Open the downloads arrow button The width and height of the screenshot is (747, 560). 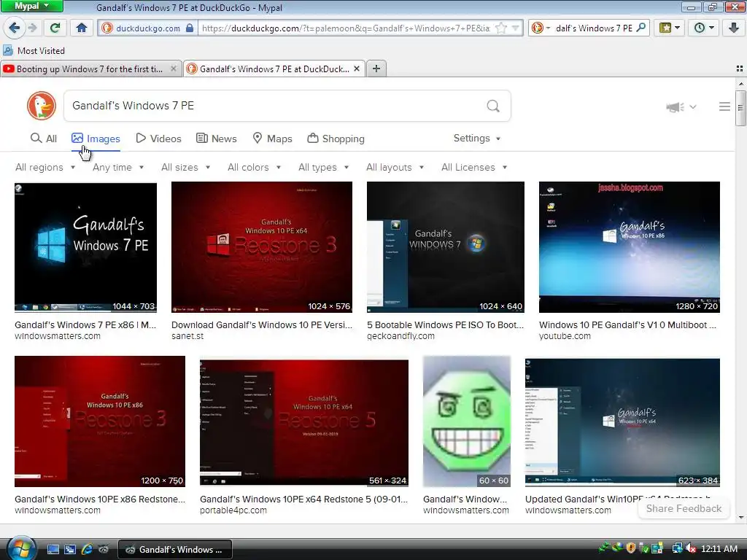tap(734, 28)
